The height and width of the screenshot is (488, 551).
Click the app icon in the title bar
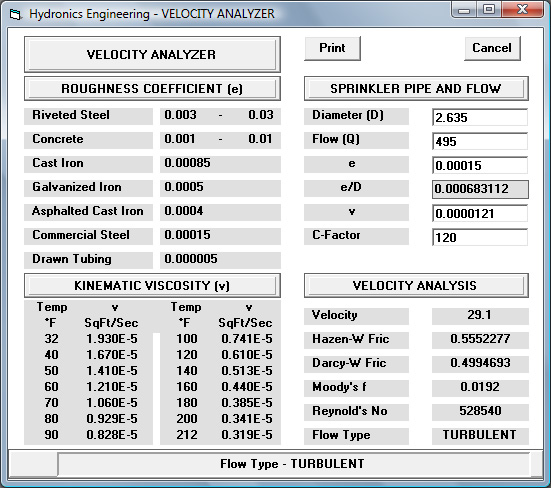15,14
